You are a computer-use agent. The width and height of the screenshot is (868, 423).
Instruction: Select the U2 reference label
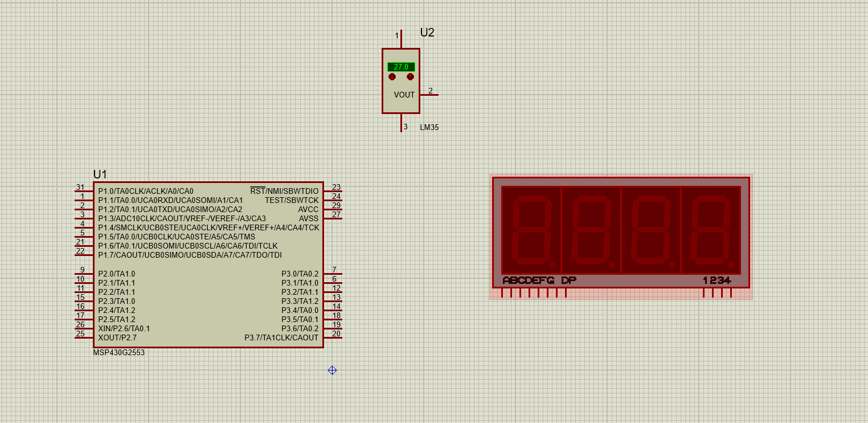point(427,32)
